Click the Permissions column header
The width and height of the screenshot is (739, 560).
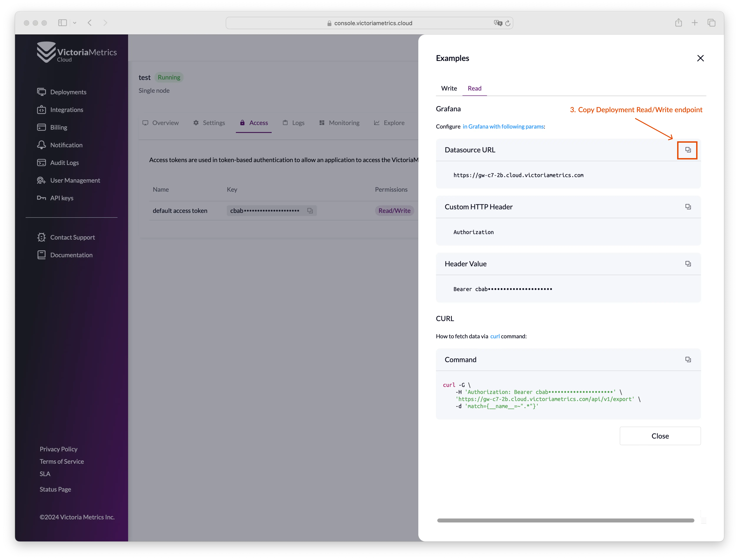[x=391, y=189]
